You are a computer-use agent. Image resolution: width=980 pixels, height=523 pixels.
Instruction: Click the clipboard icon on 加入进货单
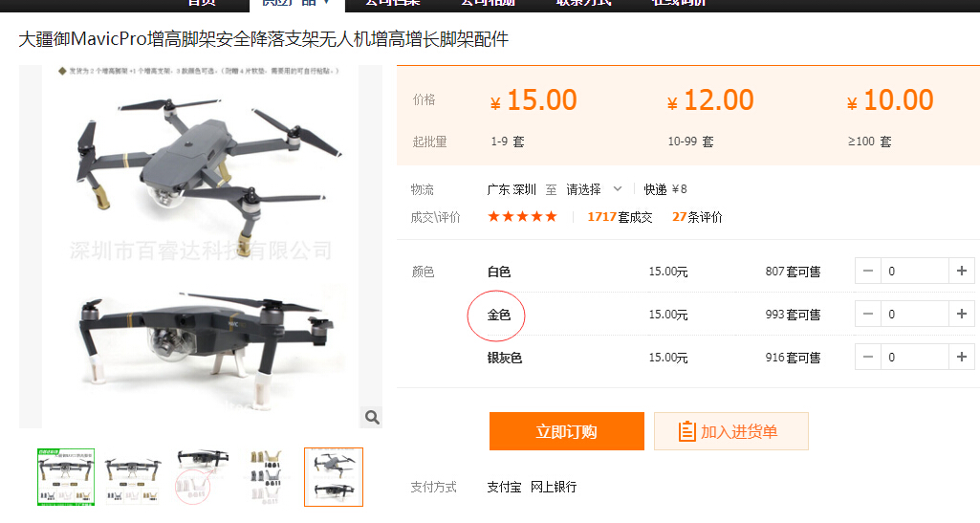click(x=686, y=431)
